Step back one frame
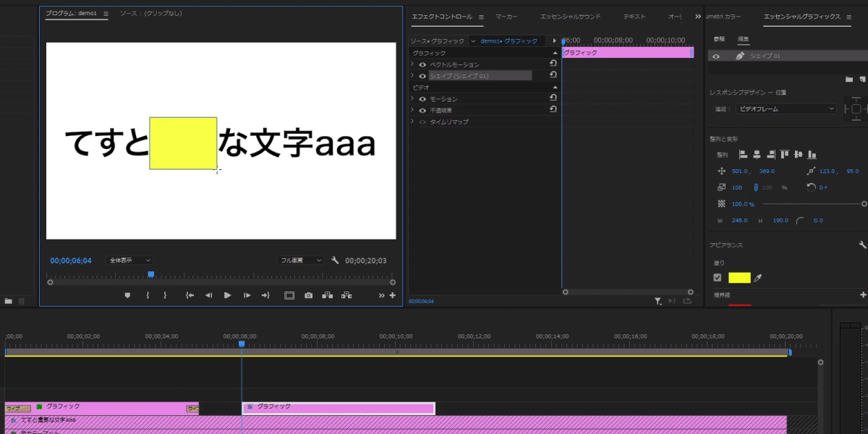This screenshot has width=868, height=434. 208,295
